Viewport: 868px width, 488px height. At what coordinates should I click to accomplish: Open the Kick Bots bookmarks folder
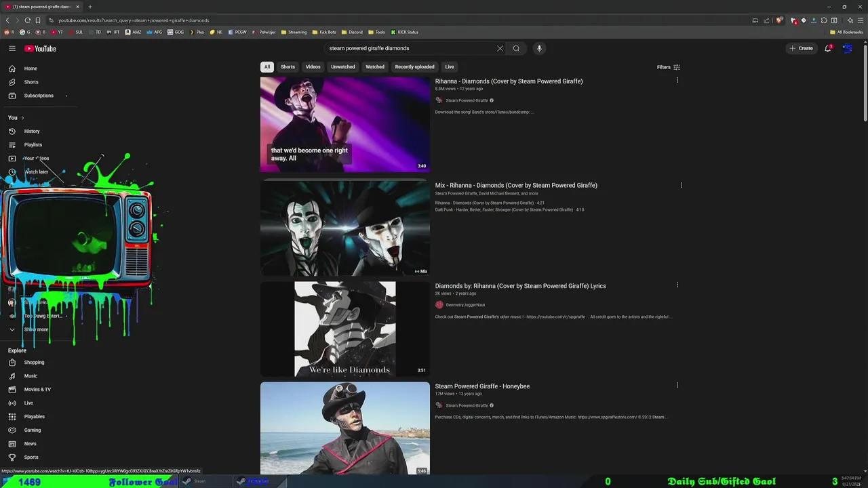click(324, 32)
